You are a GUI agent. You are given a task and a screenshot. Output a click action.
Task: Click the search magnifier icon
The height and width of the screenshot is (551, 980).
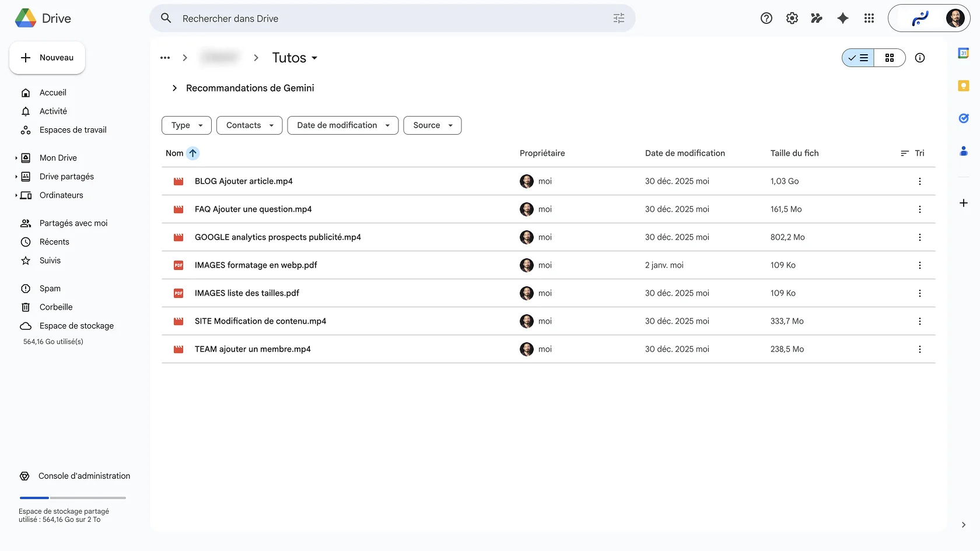(166, 18)
